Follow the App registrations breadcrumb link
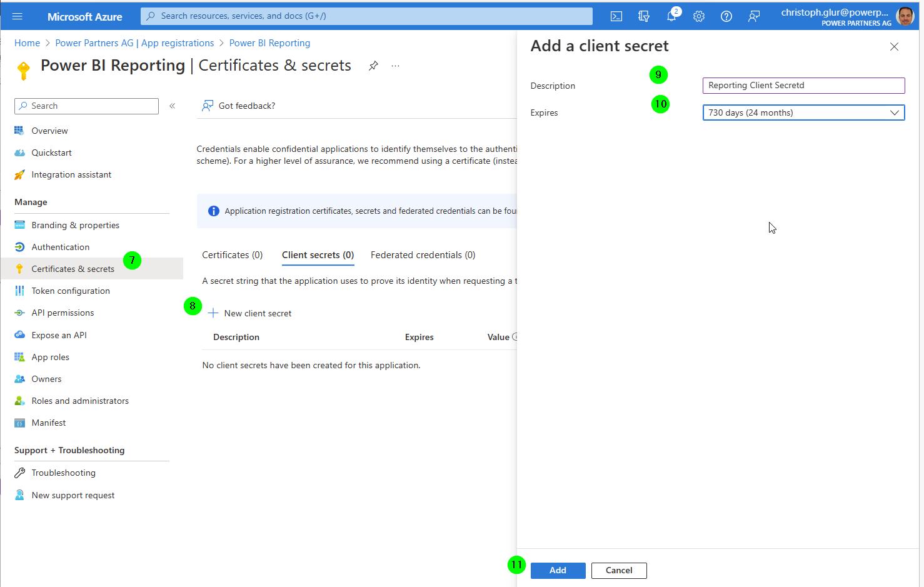924x587 pixels. tap(134, 43)
